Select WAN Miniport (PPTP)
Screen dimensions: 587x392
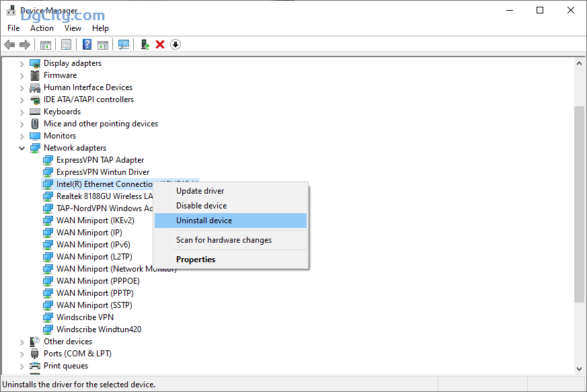95,293
